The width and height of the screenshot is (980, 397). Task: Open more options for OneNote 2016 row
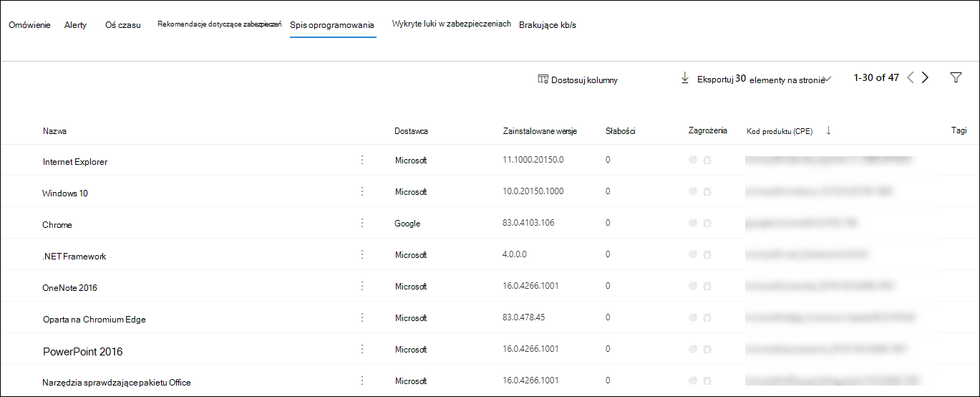362,286
